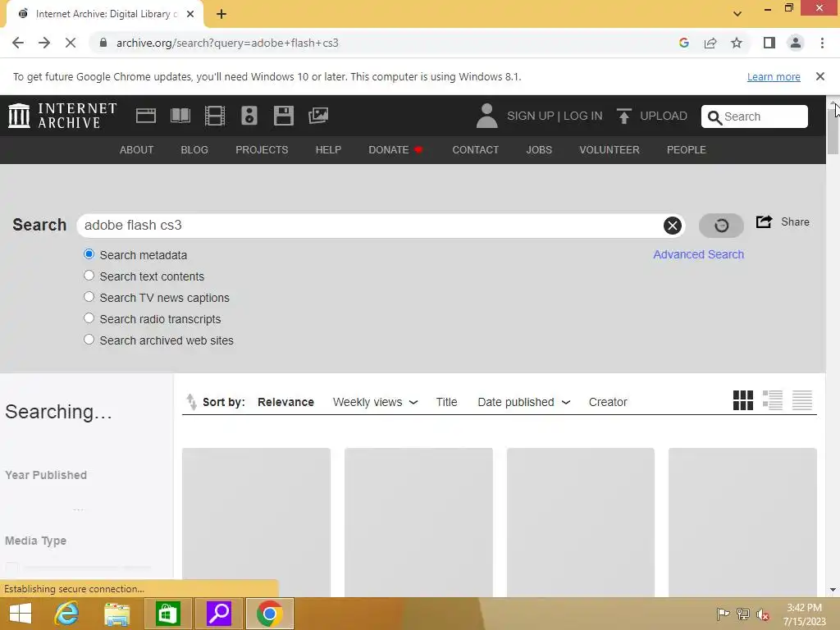Click the user avatar icon
Image resolution: width=840 pixels, height=630 pixels.
click(486, 116)
